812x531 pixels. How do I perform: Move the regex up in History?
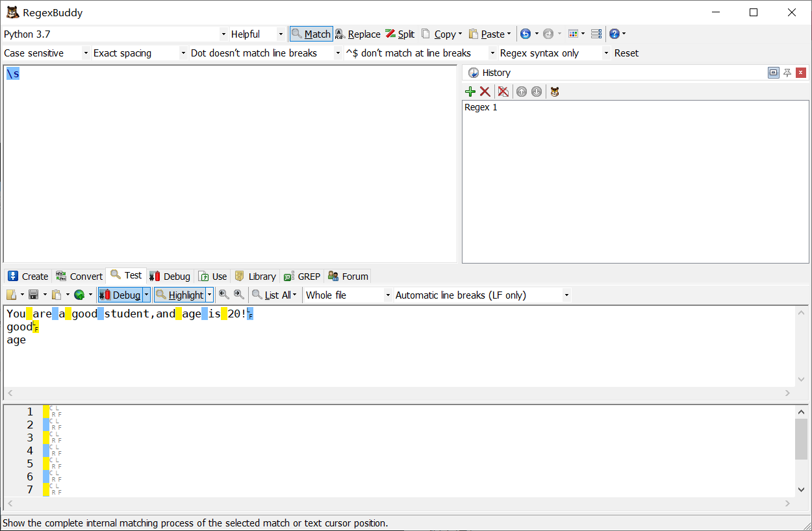coord(522,92)
